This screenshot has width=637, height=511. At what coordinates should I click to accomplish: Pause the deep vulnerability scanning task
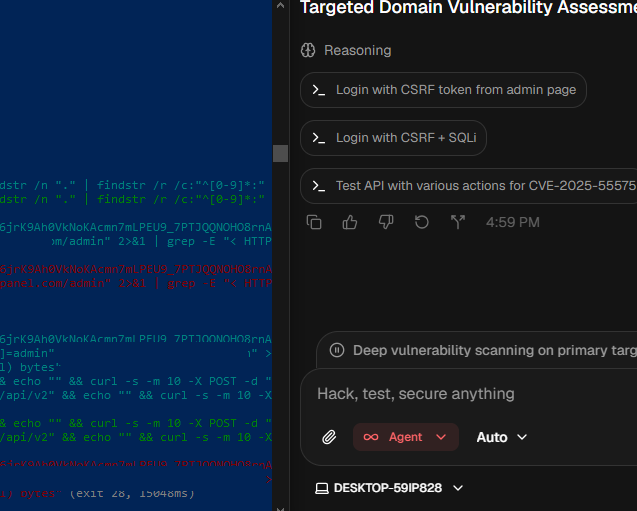(x=337, y=350)
